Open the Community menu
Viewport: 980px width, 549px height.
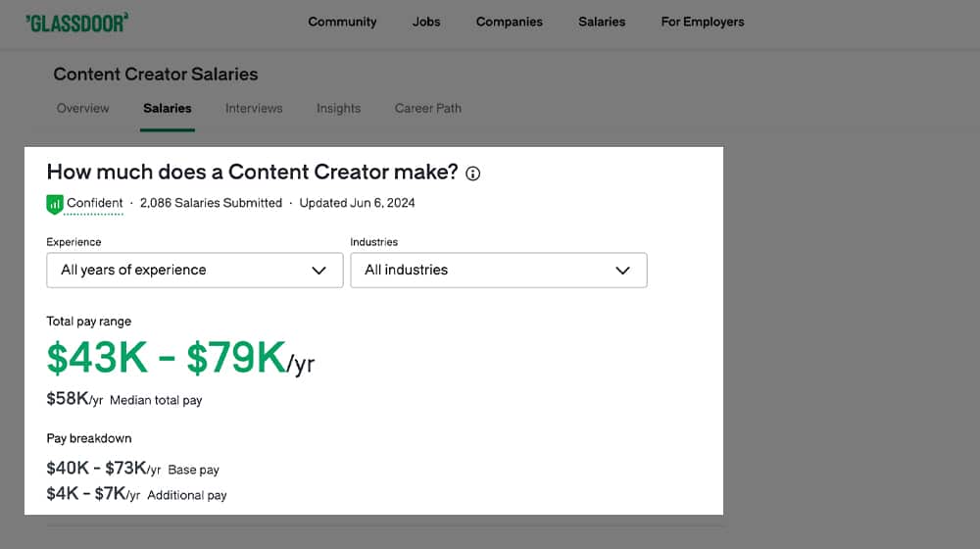pyautogui.click(x=342, y=22)
